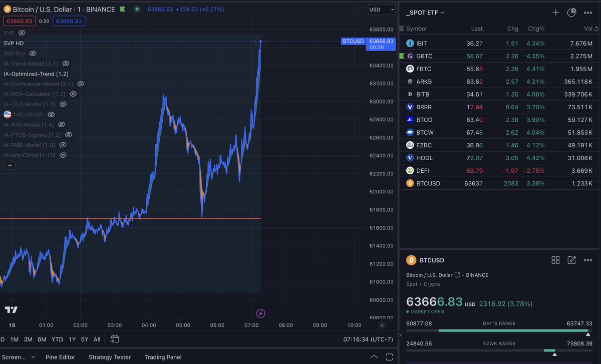Open BTCUSD details three-dots menu
This screenshot has height=364, width=601.
(x=588, y=260)
